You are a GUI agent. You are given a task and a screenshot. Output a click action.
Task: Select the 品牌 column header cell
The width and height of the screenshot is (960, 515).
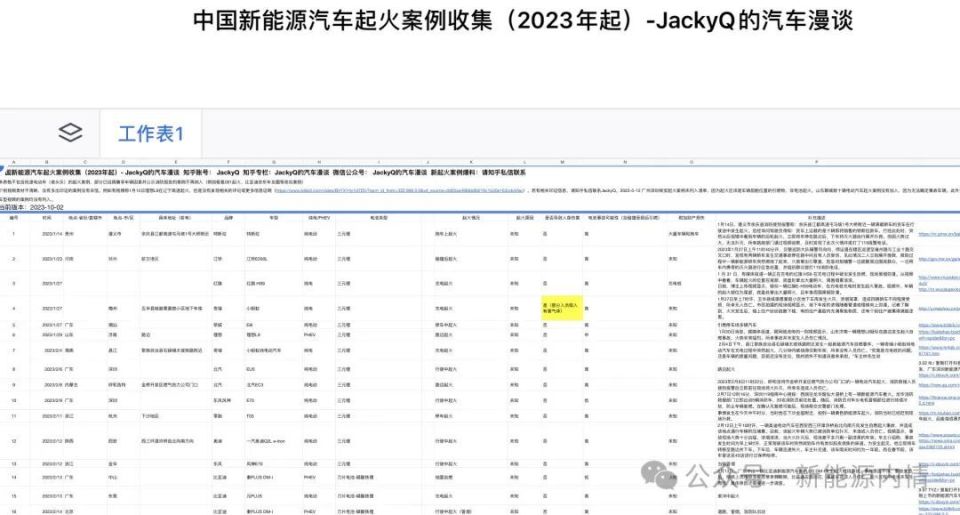point(228,217)
